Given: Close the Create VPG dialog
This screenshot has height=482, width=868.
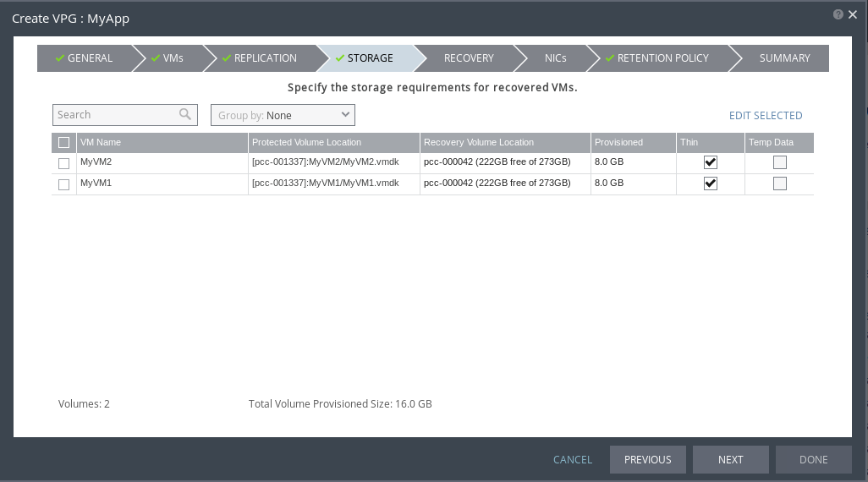Looking at the screenshot, I should [853, 14].
